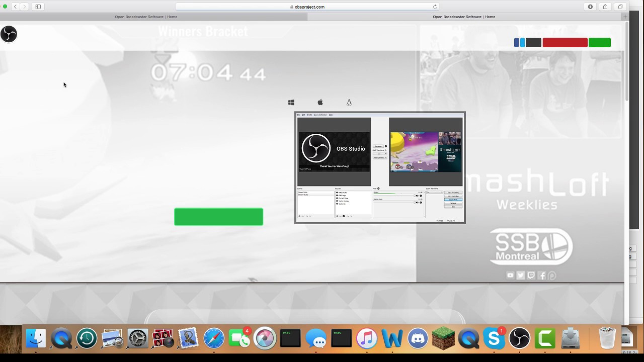Open Skype from the Dock
This screenshot has height=362, width=644.
[494, 338]
